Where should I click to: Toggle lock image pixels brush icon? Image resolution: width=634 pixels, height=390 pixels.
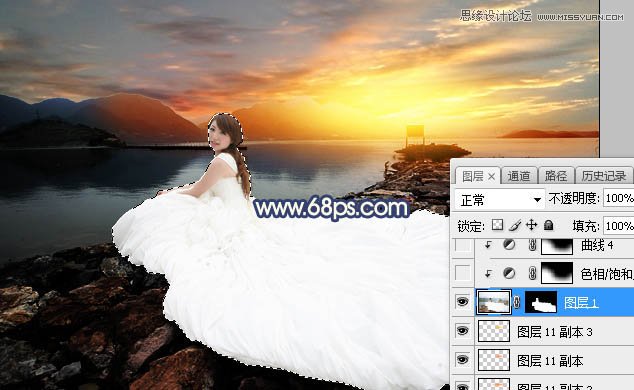pyautogui.click(x=515, y=225)
